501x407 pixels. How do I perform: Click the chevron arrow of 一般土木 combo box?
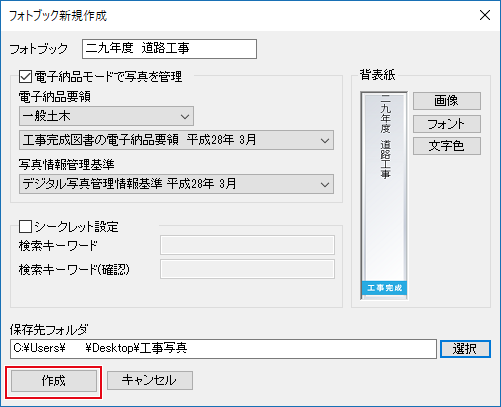point(185,117)
